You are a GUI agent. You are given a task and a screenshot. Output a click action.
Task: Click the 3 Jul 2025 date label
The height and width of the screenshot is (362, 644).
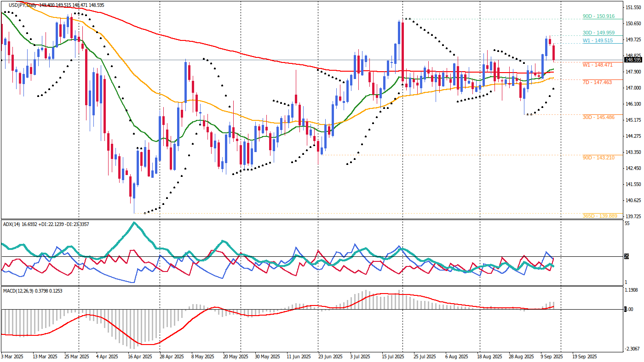(x=360, y=356)
